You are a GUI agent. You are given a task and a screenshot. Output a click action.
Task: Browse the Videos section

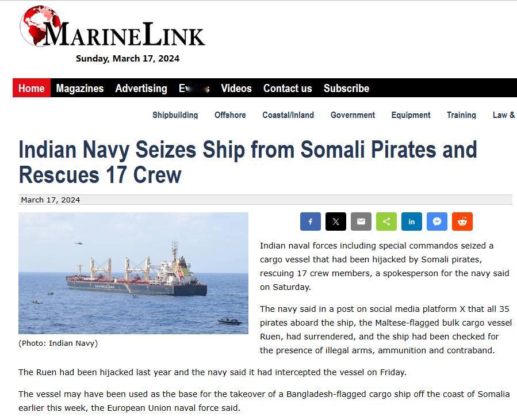pyautogui.click(x=236, y=88)
